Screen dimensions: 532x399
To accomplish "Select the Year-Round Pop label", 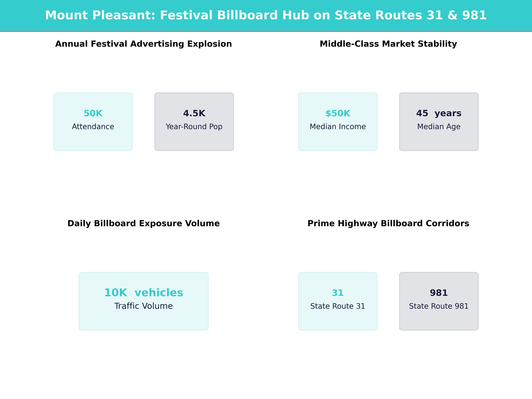I will (x=194, y=126).
